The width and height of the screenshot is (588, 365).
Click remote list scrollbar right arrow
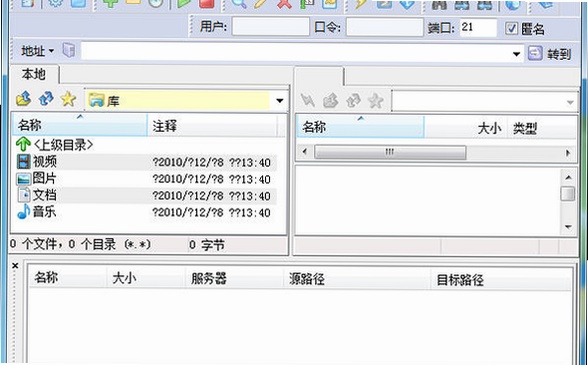[x=568, y=153]
